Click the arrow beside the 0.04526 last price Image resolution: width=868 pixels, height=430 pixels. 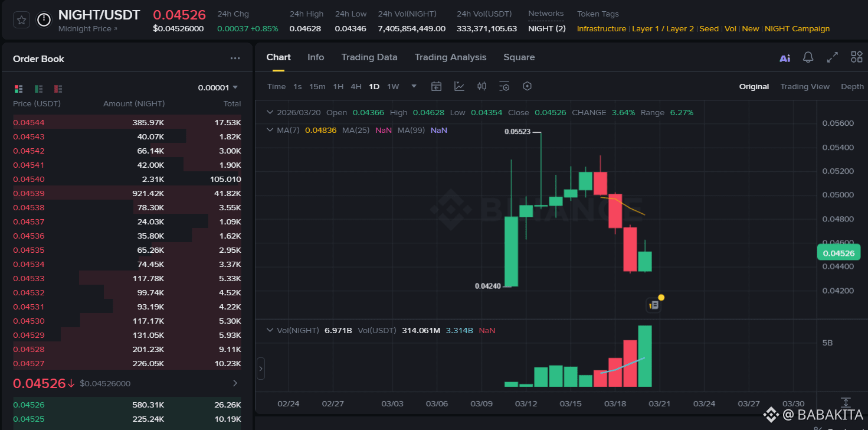[x=235, y=383]
